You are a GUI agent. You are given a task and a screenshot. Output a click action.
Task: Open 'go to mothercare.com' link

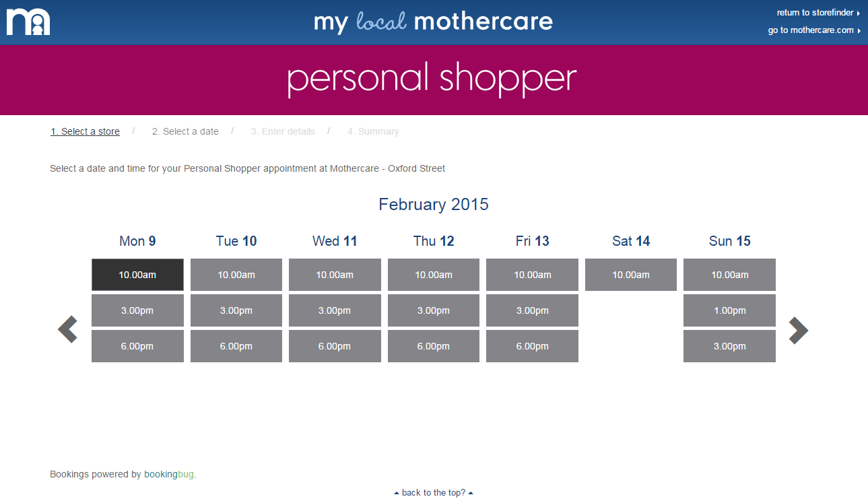[813, 30]
